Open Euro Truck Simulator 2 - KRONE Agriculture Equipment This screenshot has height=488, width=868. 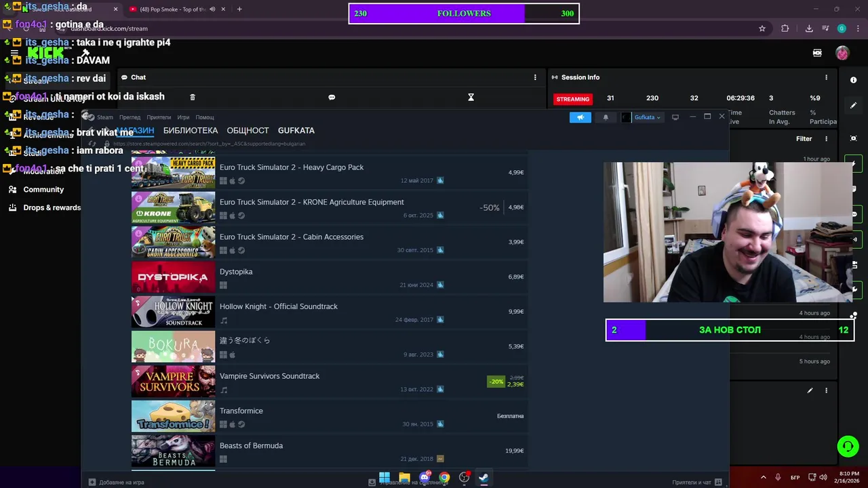pyautogui.click(x=329, y=207)
